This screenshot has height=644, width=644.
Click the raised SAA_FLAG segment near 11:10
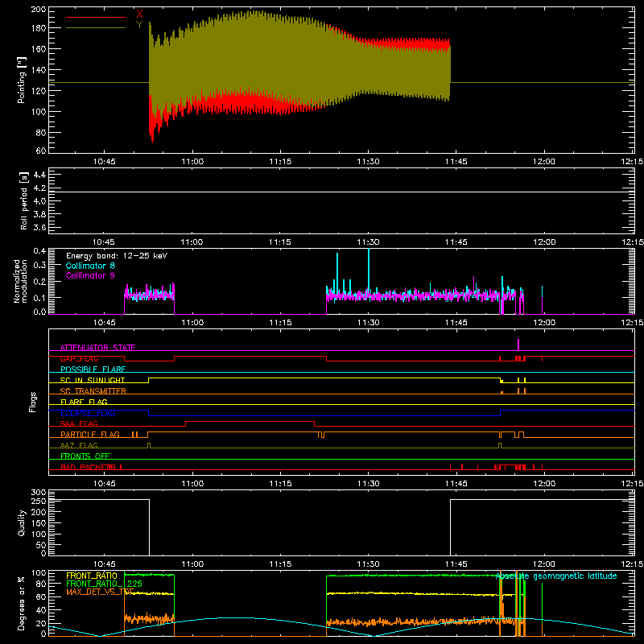coord(250,421)
